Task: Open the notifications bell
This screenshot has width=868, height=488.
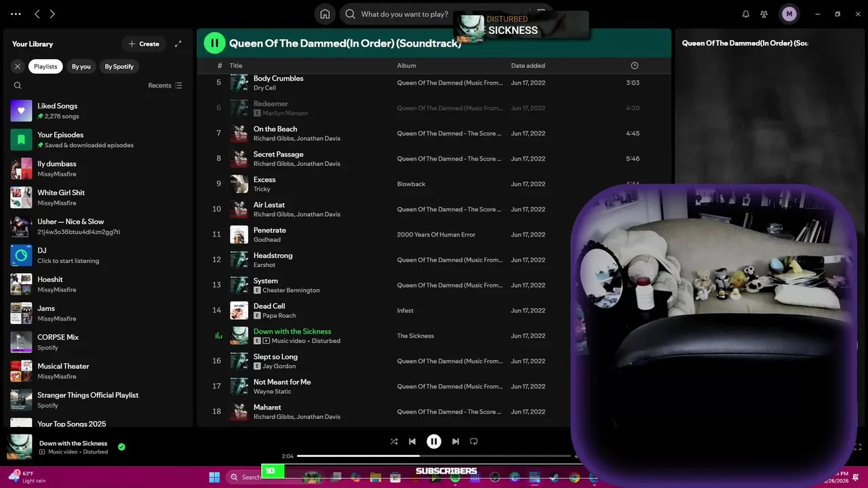Action: click(745, 14)
